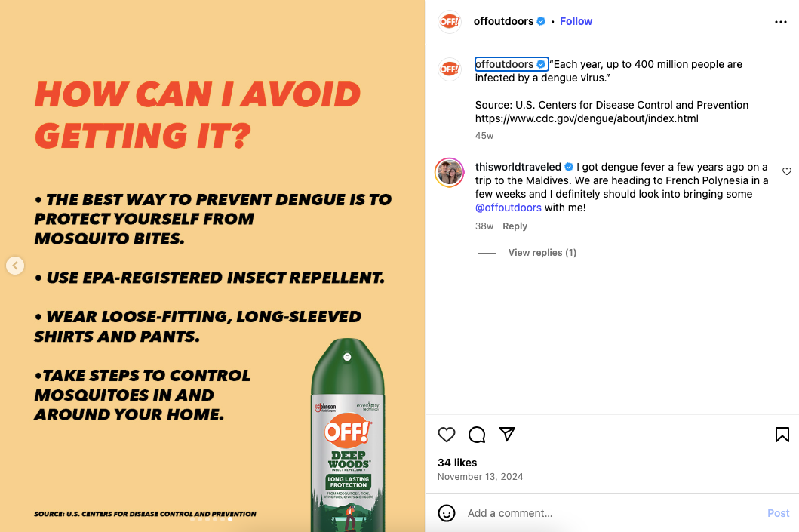Submit comment with Post button
799x532 pixels.
pos(778,513)
